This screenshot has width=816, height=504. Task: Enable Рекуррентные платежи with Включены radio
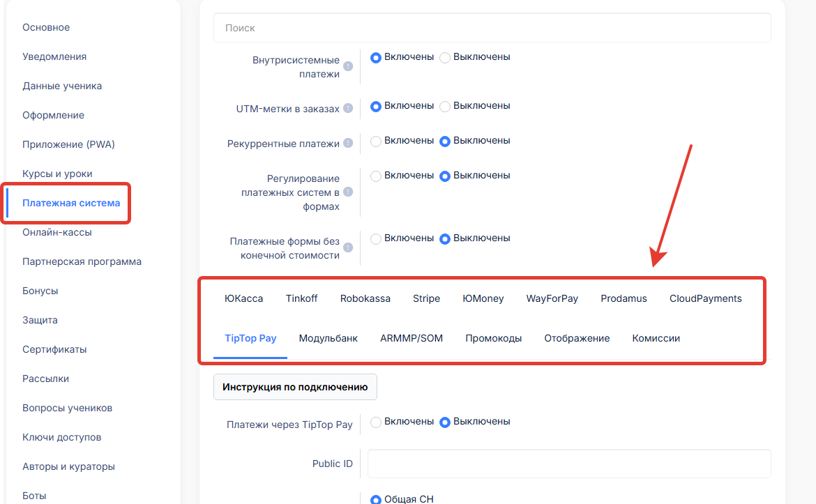376,141
